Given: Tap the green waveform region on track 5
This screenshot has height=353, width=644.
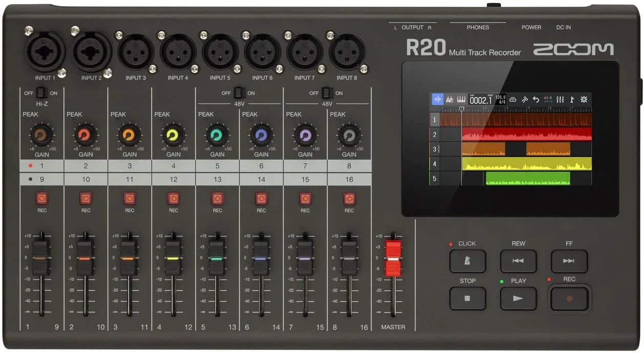Looking at the screenshot, I should [x=528, y=178].
